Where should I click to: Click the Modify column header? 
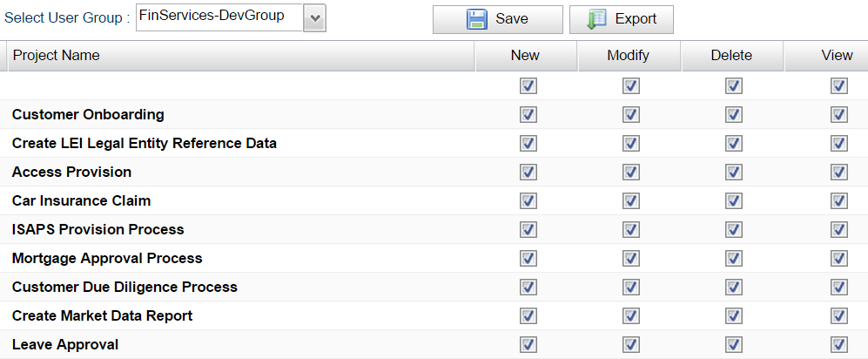[629, 56]
